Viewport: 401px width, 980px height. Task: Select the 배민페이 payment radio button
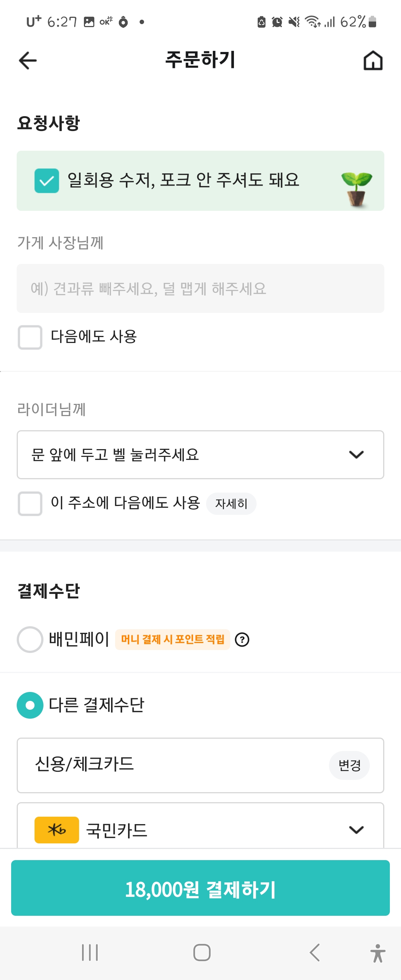pos(30,640)
